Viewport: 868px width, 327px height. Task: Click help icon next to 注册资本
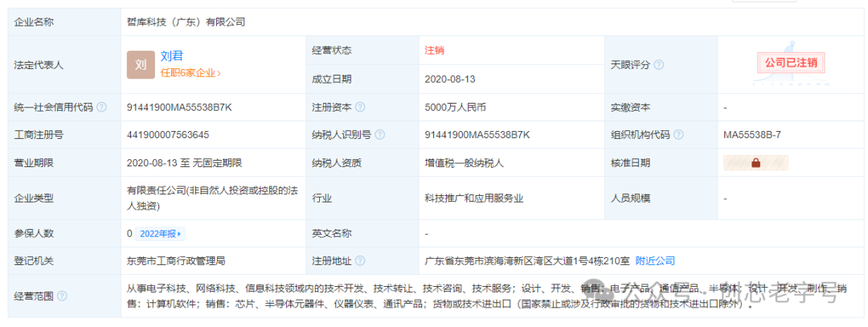(x=360, y=108)
